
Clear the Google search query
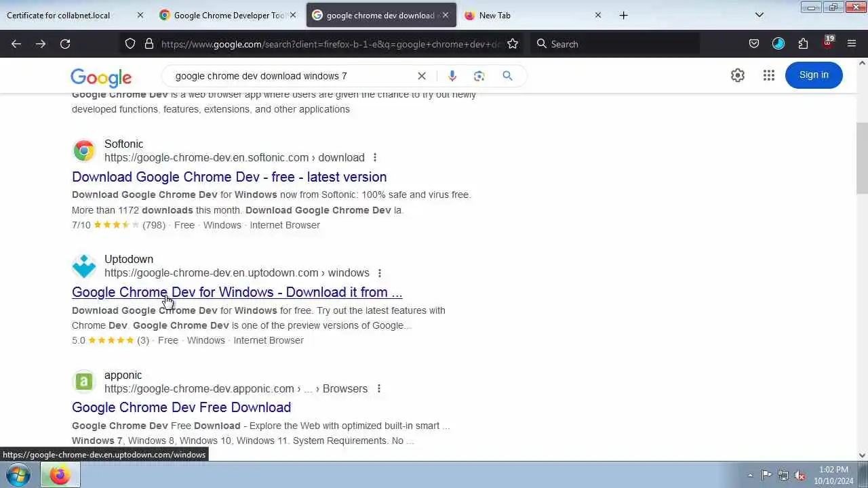[422, 76]
